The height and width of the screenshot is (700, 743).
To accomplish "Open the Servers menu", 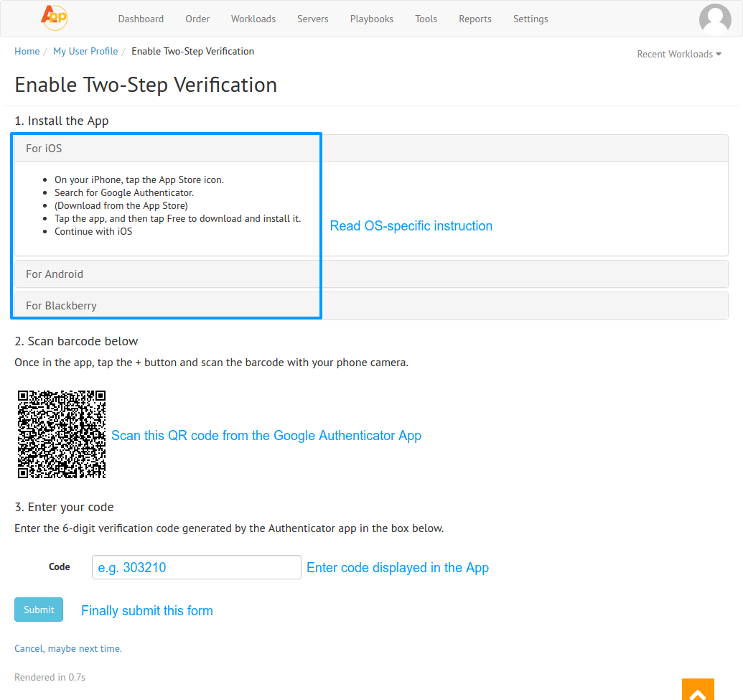I will click(x=313, y=19).
